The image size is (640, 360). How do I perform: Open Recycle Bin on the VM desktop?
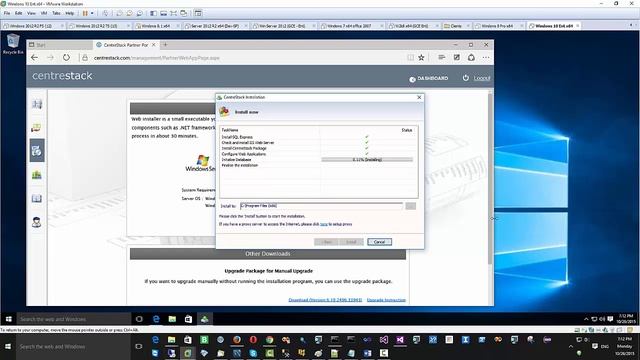(x=13, y=44)
